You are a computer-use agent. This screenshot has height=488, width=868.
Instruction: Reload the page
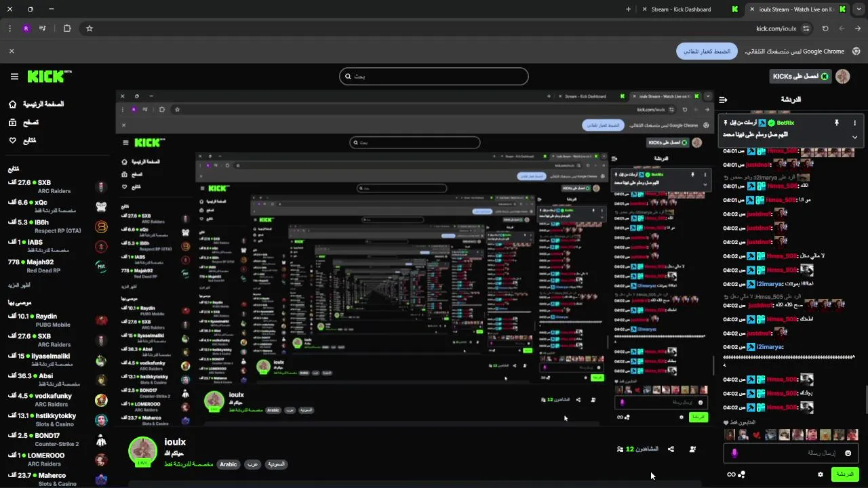point(825,28)
